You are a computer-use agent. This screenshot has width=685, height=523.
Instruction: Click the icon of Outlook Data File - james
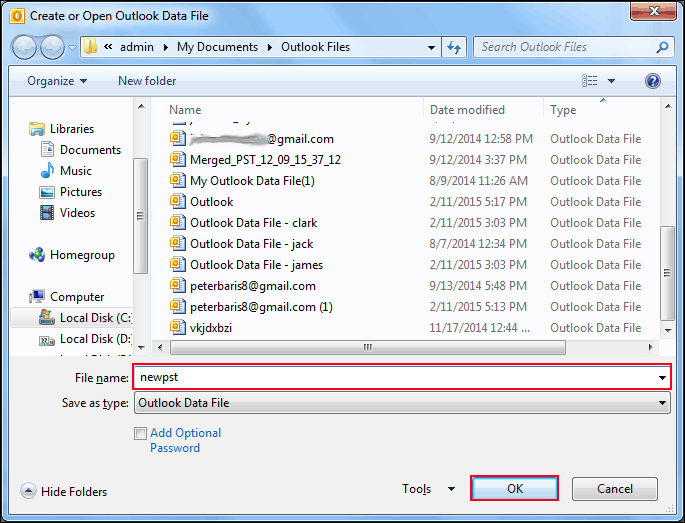pyautogui.click(x=178, y=264)
